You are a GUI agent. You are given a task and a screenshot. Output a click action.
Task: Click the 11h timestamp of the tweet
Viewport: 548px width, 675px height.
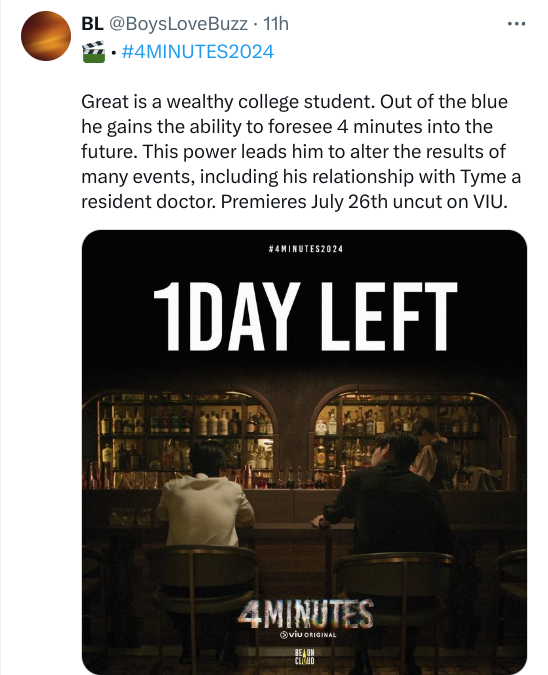click(x=276, y=24)
